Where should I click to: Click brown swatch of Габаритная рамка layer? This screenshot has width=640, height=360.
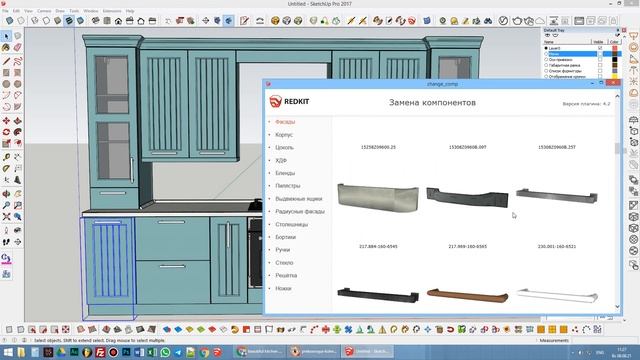point(615,65)
